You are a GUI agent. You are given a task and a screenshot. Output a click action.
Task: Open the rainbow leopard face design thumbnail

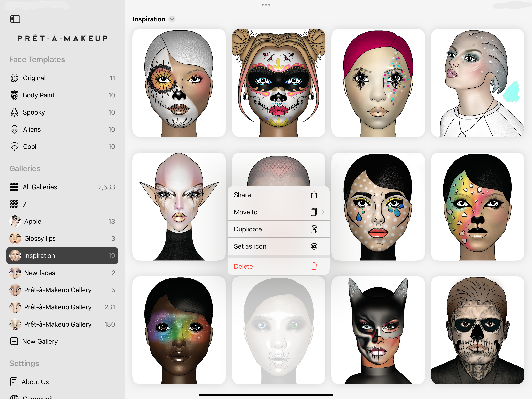pyautogui.click(x=477, y=207)
